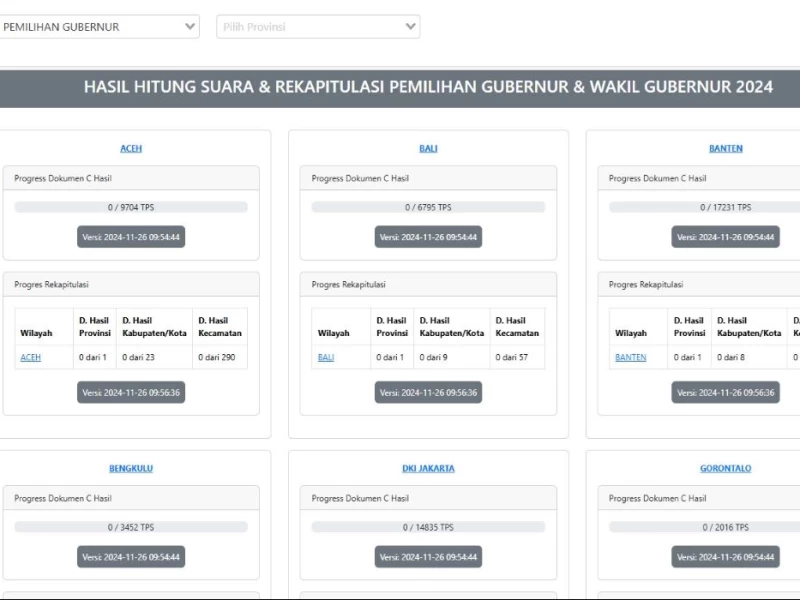Select the '0 dari 57' cell
Image resolution: width=800 pixels, height=600 pixels.
517,357
